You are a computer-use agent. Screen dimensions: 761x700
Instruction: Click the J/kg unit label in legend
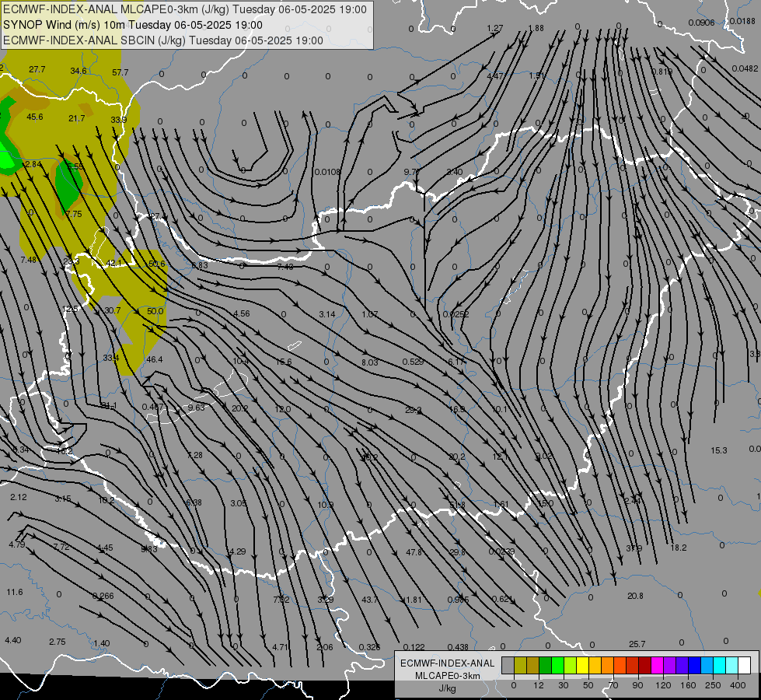point(447,688)
